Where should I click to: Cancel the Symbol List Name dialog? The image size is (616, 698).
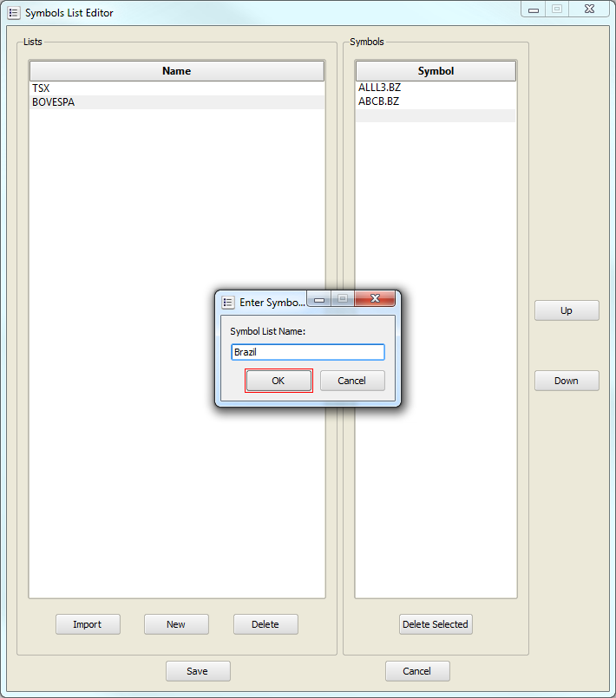coord(351,381)
